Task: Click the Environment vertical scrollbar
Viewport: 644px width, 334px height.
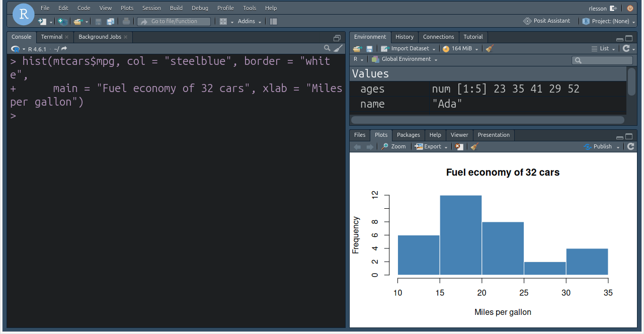Action: [x=631, y=81]
